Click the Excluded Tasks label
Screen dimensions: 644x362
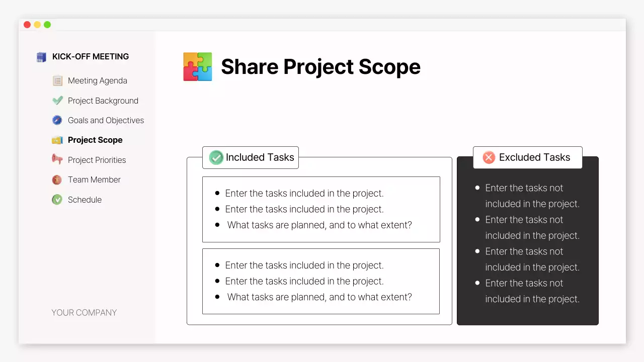pyautogui.click(x=534, y=157)
